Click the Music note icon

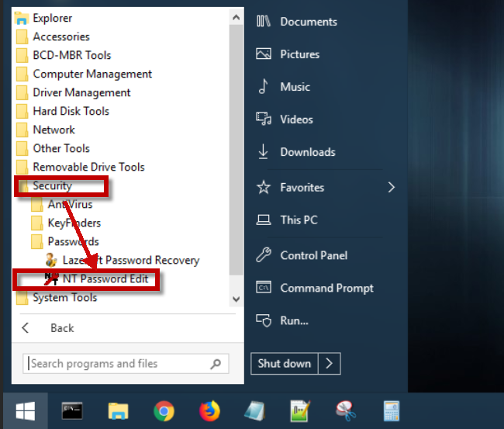pos(264,86)
